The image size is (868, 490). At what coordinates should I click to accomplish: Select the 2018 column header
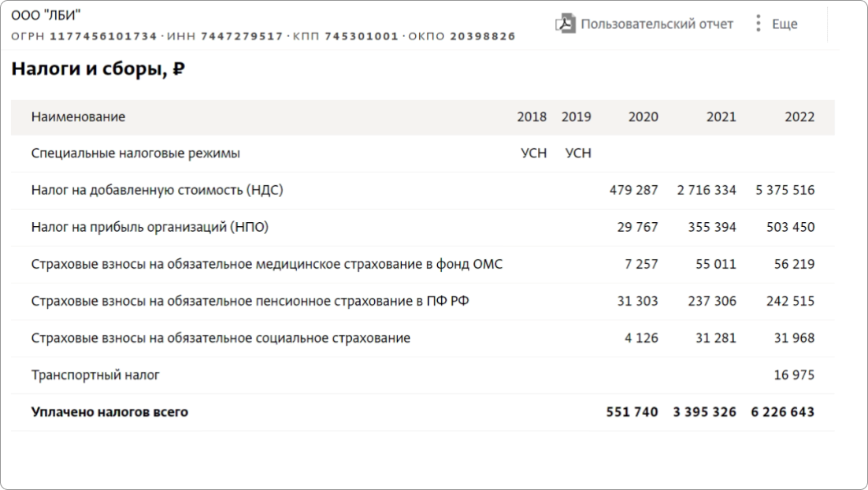(x=532, y=117)
